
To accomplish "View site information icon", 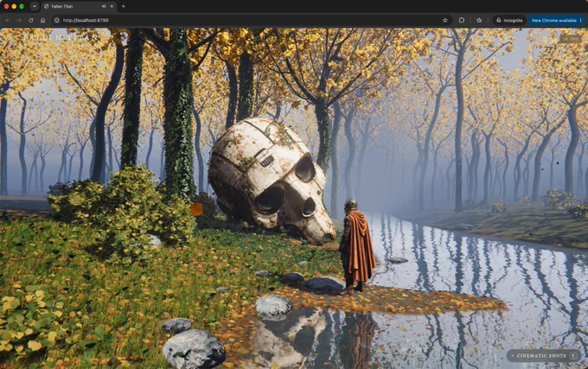I will 57,20.
